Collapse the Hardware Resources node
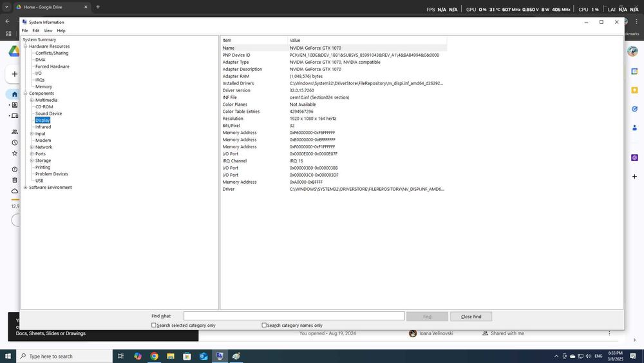This screenshot has width=644, height=363. (x=26, y=46)
